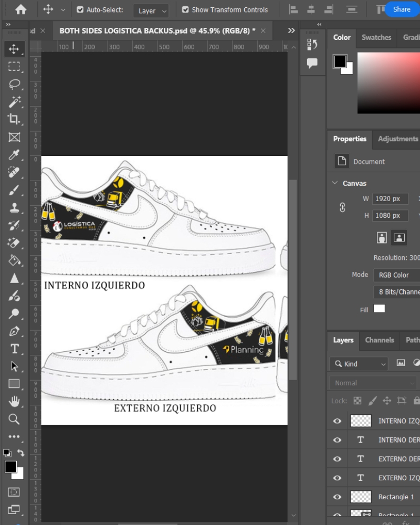Toggle lock image pixels brush icon

pyautogui.click(x=372, y=401)
